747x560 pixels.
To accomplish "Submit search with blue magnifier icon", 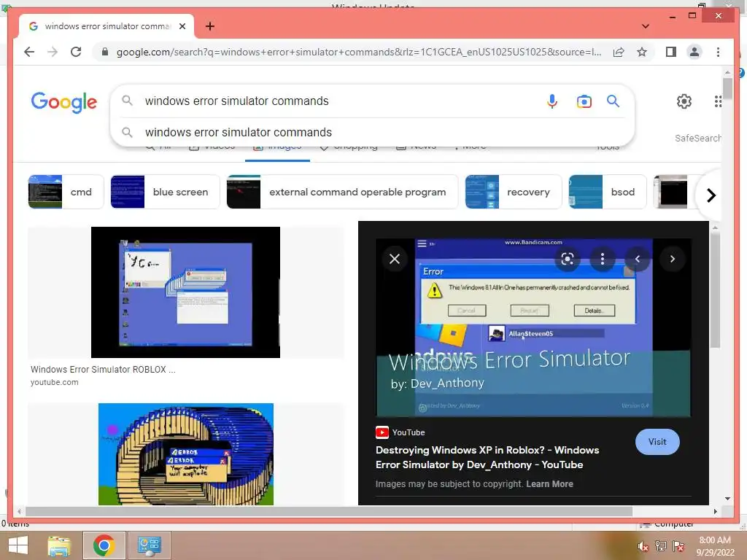I will tap(613, 101).
